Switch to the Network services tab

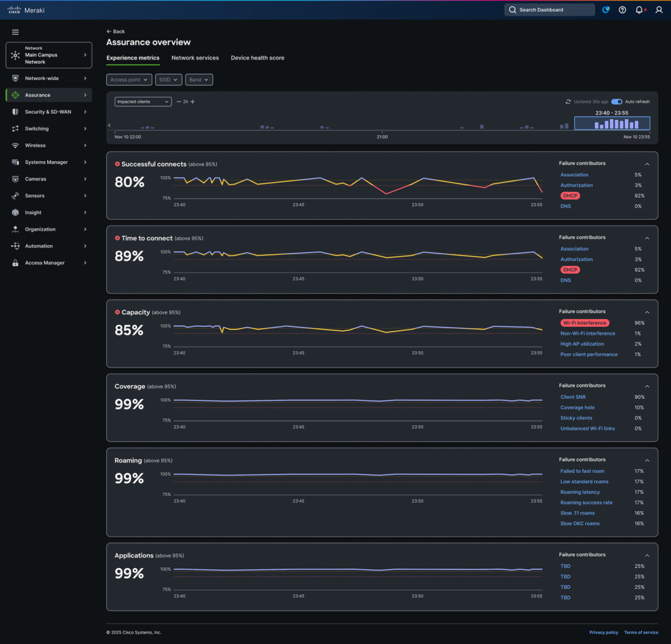195,58
